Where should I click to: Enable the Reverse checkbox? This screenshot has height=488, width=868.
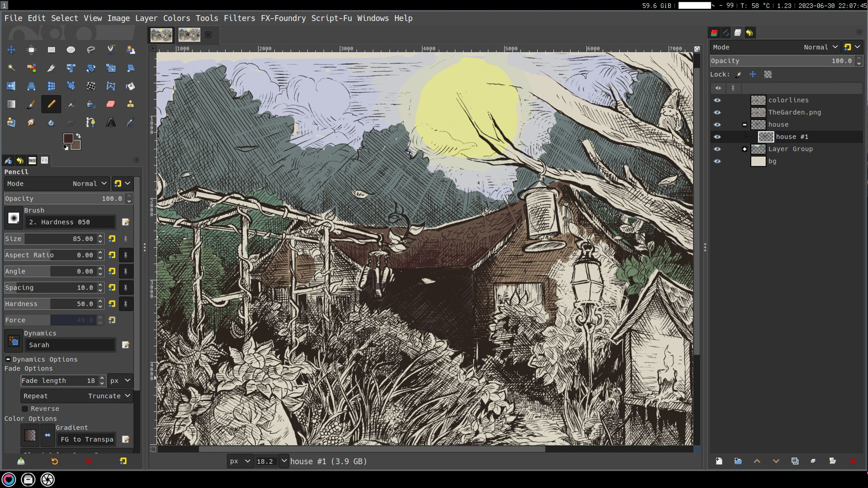pyautogui.click(x=25, y=409)
